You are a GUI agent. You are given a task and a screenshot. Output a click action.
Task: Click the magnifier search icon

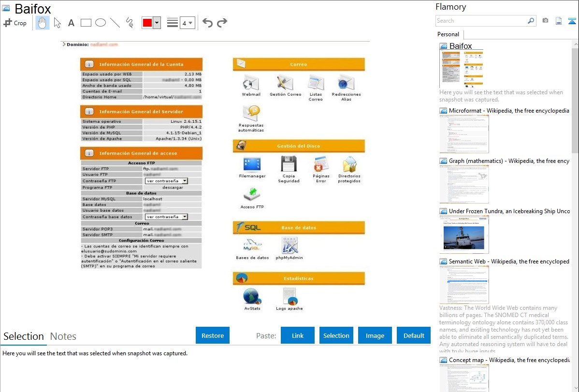tap(531, 21)
